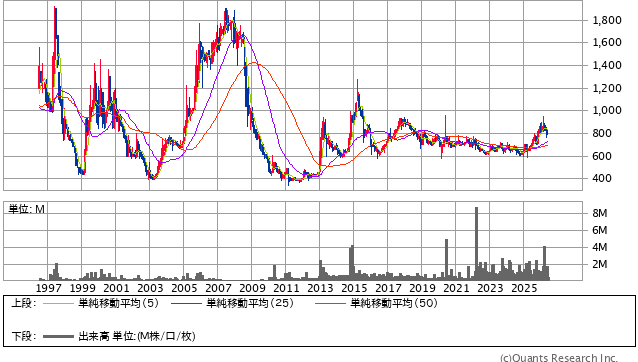Viewport: 638px width, 362px height.
Task: Select the 単純移動平均(25) legend label
Action: (x=250, y=303)
